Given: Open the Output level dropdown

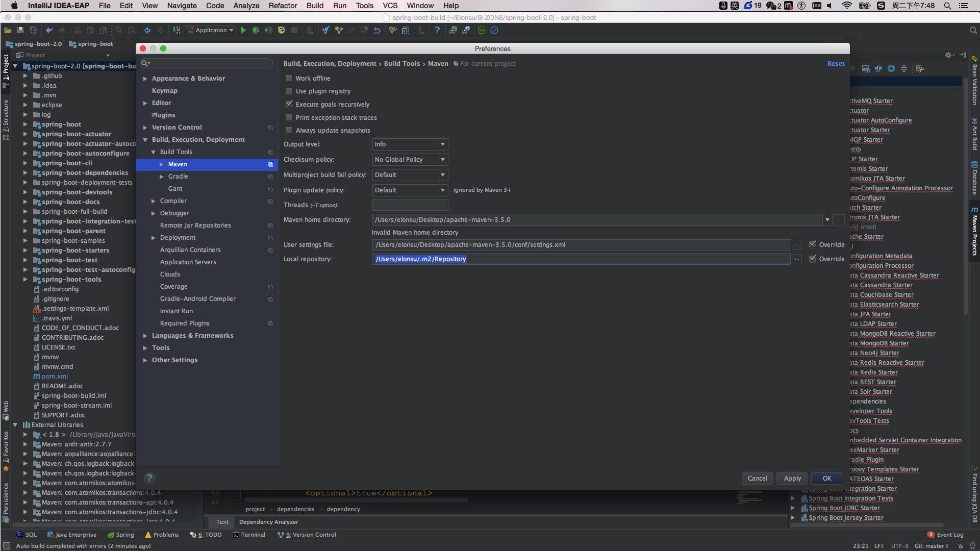Looking at the screenshot, I should tap(410, 144).
